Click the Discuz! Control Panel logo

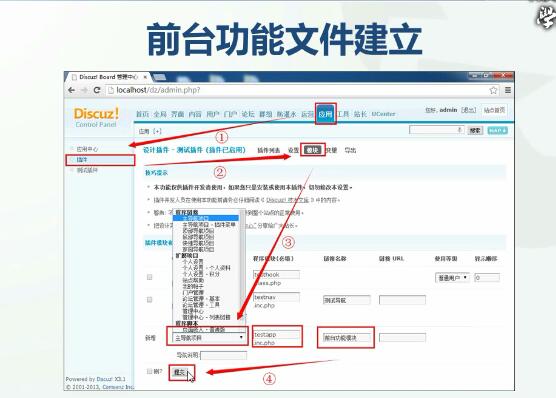click(96, 117)
